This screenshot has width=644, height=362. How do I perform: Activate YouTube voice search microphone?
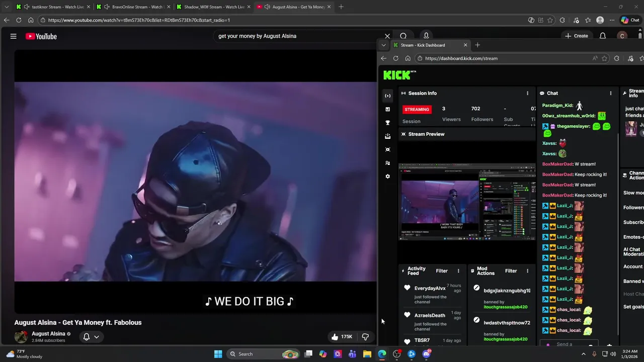[x=426, y=36]
